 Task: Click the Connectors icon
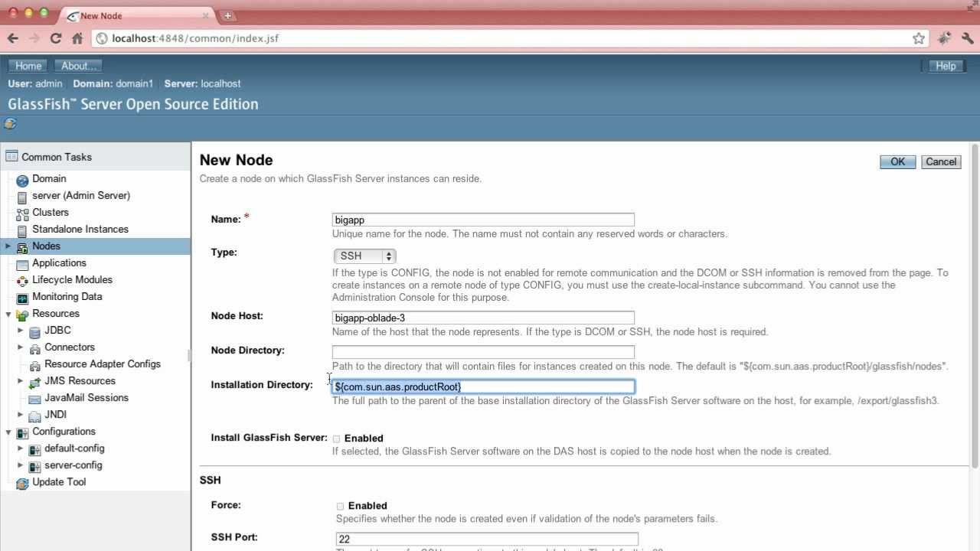[x=34, y=347]
